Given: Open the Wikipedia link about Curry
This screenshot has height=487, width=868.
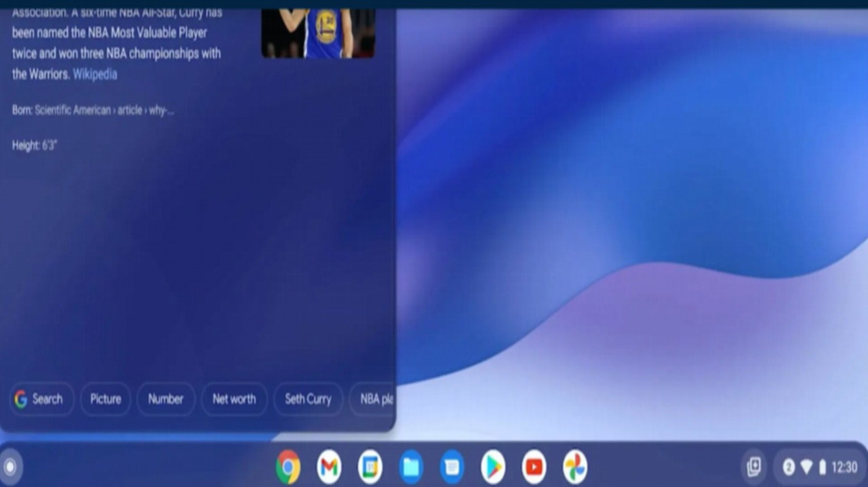Looking at the screenshot, I should 94,74.
